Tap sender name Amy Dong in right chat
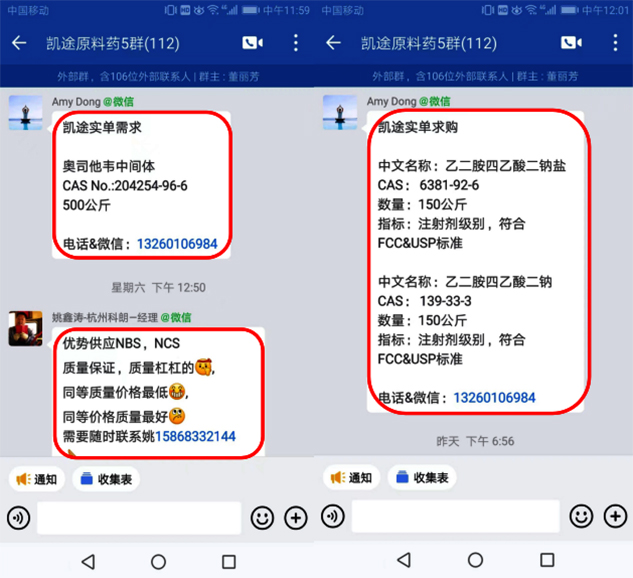The image size is (633, 578). pyautogui.click(x=391, y=101)
